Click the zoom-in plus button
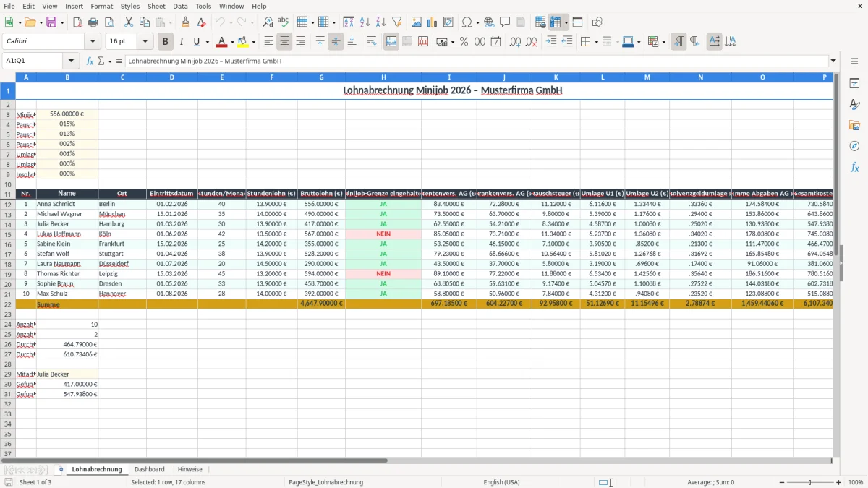 pyautogui.click(x=839, y=482)
